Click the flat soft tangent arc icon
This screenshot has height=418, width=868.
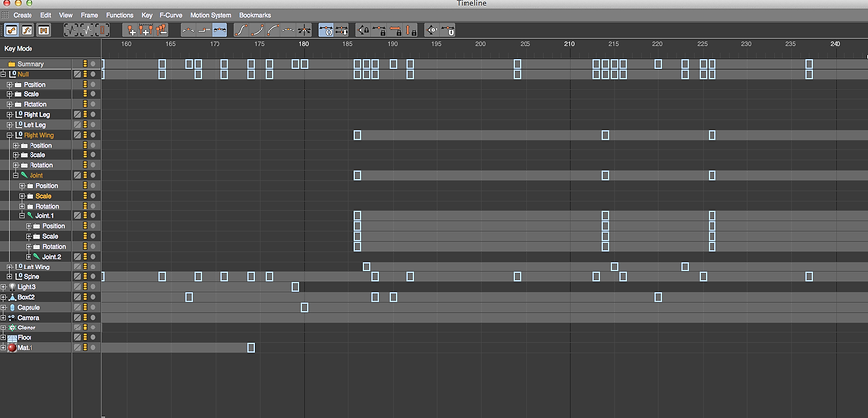click(287, 30)
